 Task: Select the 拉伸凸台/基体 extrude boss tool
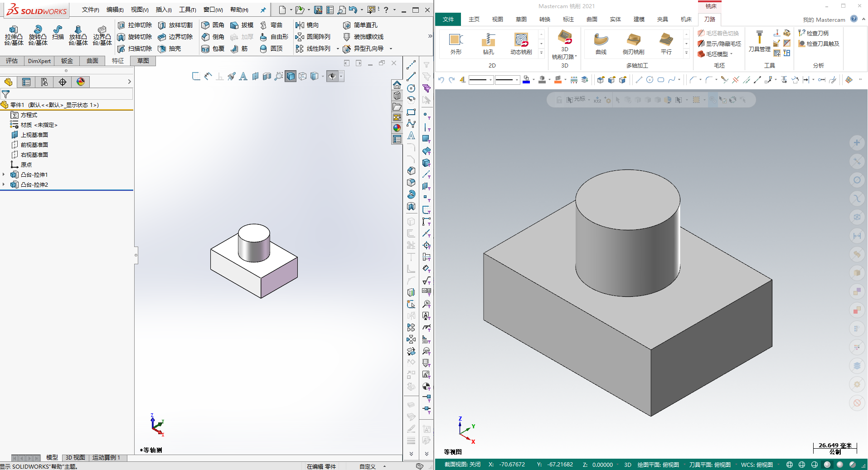[x=14, y=35]
